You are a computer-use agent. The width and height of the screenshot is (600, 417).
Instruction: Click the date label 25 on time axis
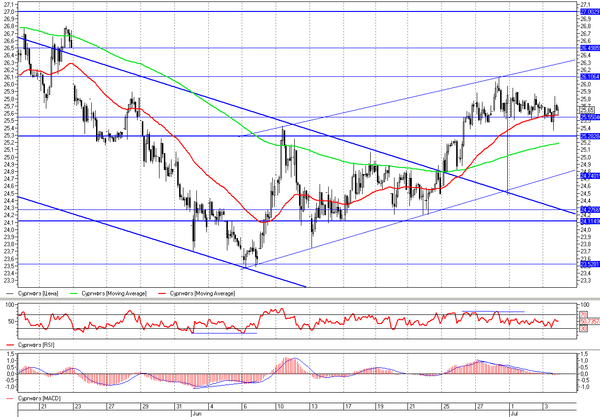(x=446, y=406)
